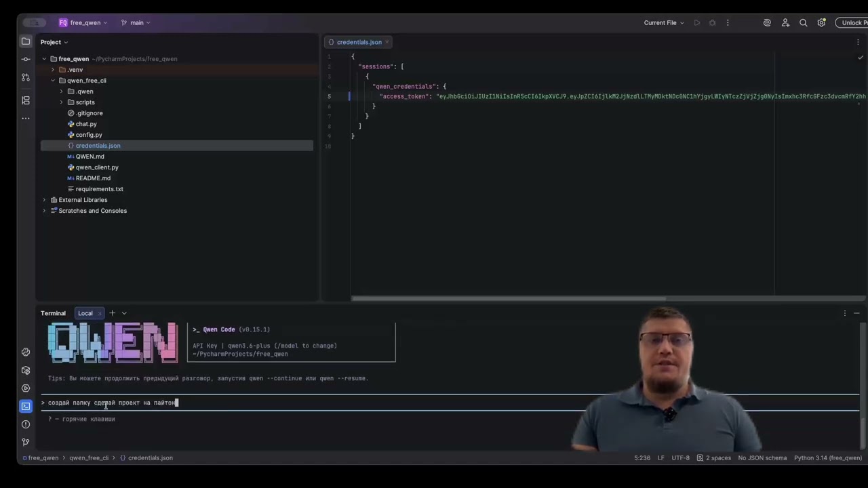Open the terminal tab options dropdown arrow
This screenshot has height=488, width=868.
pos(124,313)
